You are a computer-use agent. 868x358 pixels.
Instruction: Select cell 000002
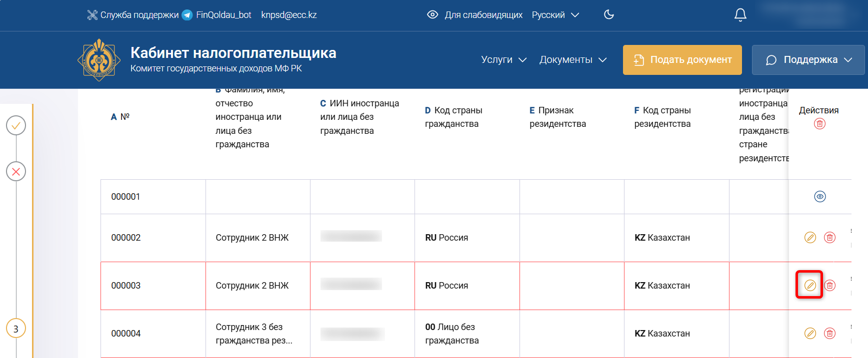tap(153, 238)
